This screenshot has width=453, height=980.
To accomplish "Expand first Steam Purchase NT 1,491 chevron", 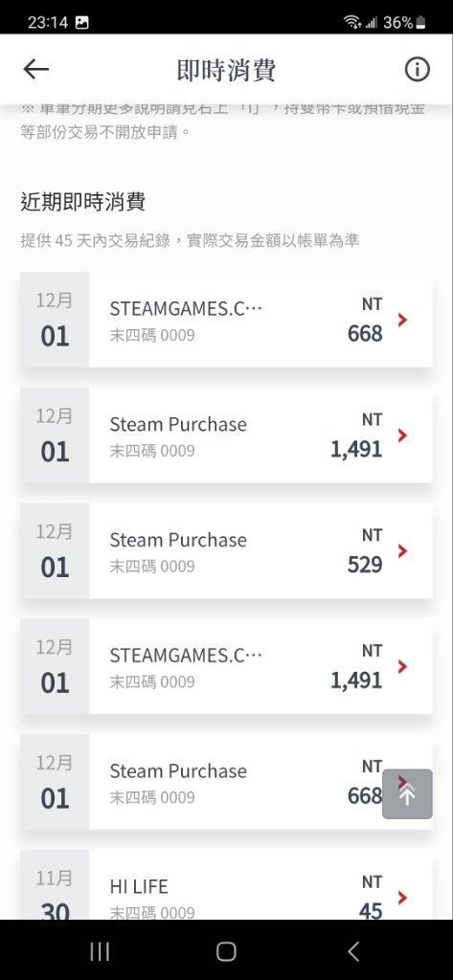I will click(402, 435).
